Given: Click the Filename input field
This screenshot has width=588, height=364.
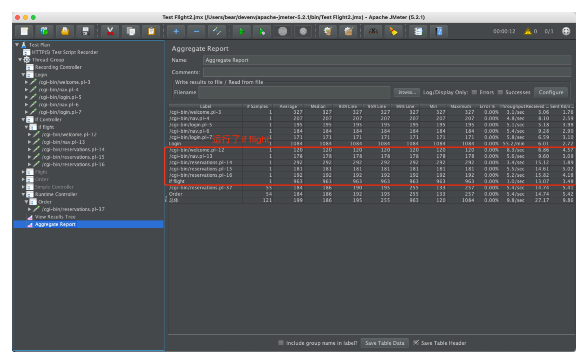Looking at the screenshot, I should tap(294, 92).
